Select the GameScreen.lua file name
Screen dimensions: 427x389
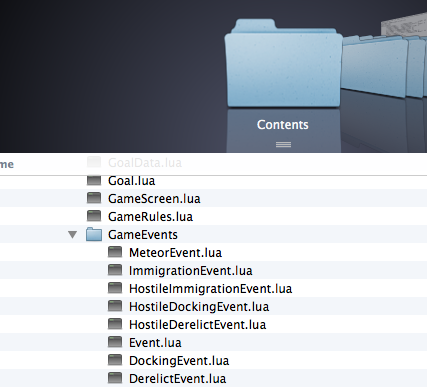coord(154,199)
